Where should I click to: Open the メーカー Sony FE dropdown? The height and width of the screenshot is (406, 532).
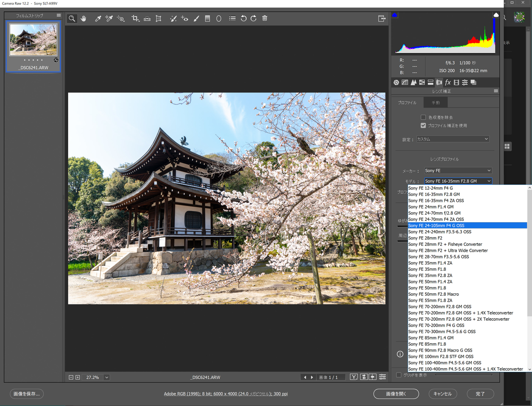coord(458,171)
